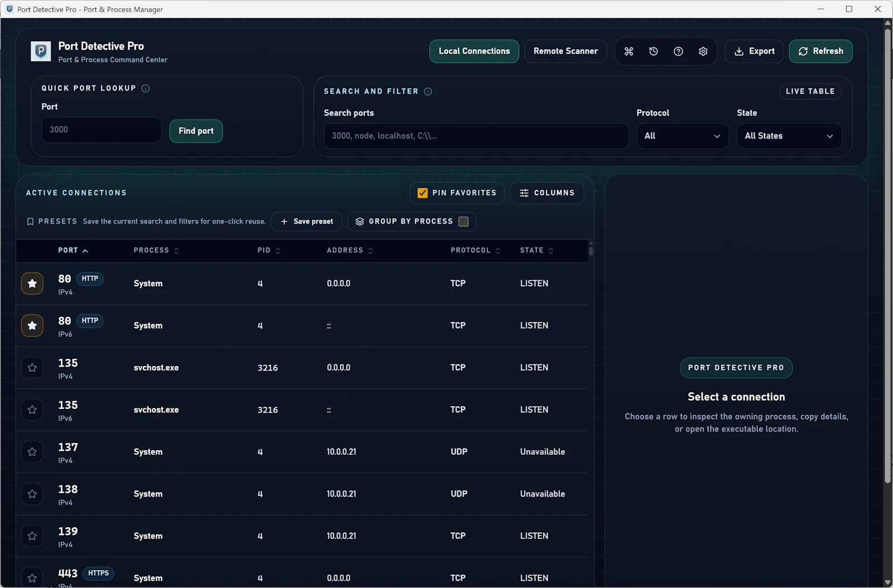
Task: Open the history clock icon
Action: pyautogui.click(x=654, y=51)
